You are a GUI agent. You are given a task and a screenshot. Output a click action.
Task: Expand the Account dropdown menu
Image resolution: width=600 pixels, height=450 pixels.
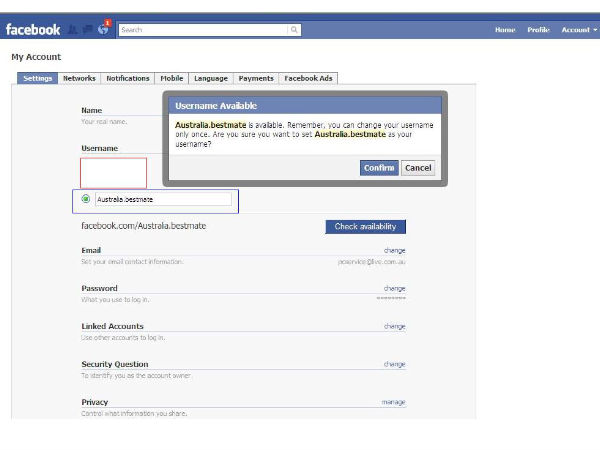(x=577, y=30)
